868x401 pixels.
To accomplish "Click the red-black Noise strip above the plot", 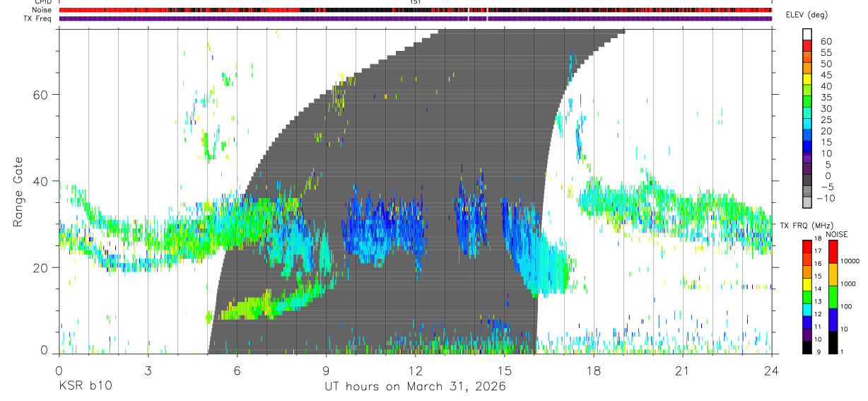I will [415, 10].
